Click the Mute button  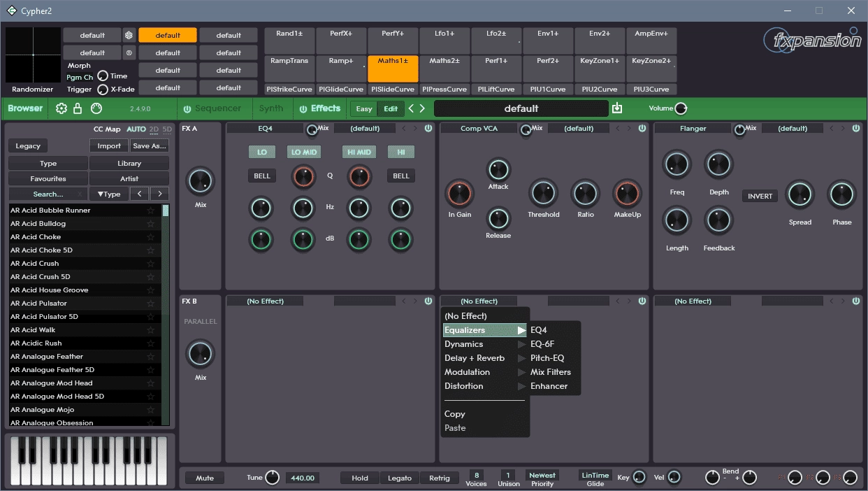pos(205,478)
